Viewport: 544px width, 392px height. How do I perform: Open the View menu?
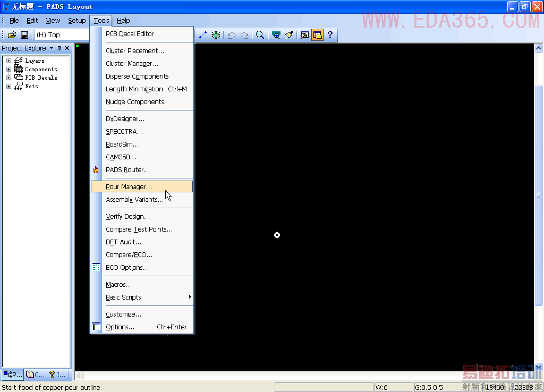coord(53,21)
